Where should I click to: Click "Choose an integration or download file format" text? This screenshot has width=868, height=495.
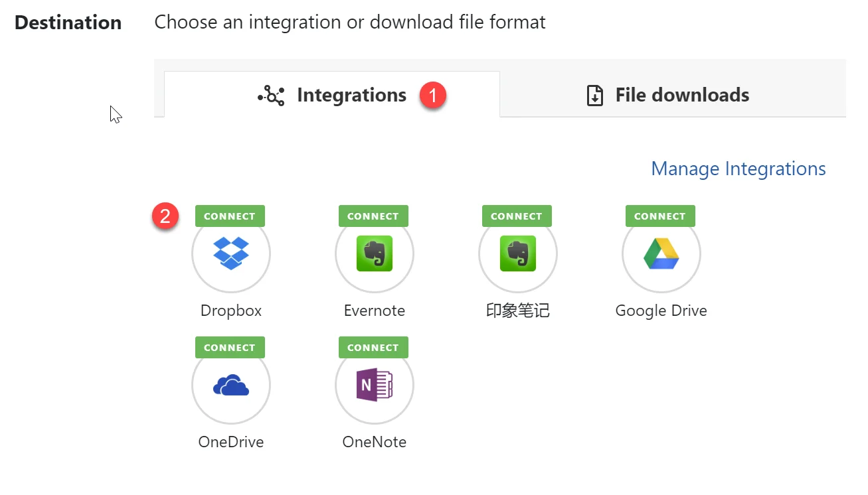click(350, 23)
